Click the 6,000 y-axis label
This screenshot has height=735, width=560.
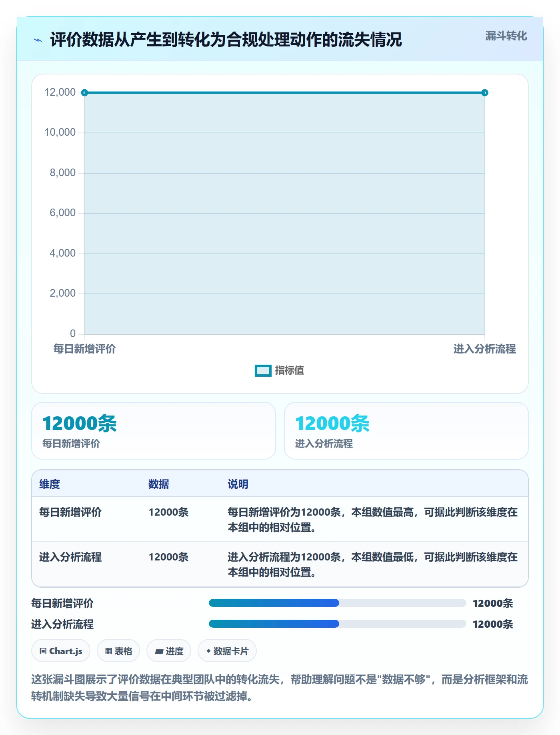[x=63, y=213]
